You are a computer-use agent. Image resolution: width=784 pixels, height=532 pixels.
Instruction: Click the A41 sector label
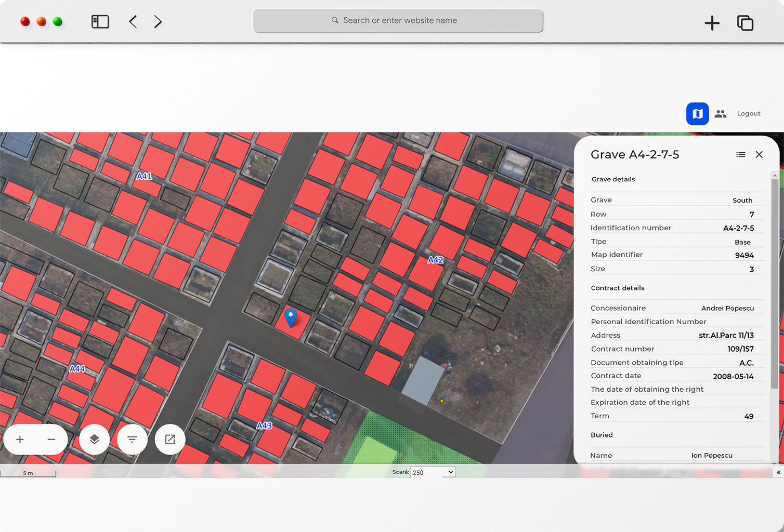(144, 177)
